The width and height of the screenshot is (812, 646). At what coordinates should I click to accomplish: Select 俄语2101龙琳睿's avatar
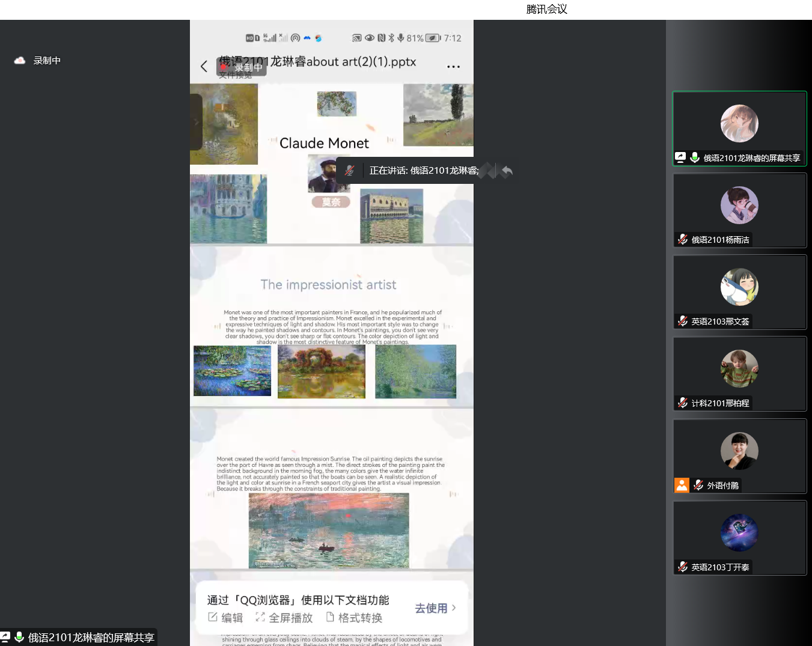(739, 123)
